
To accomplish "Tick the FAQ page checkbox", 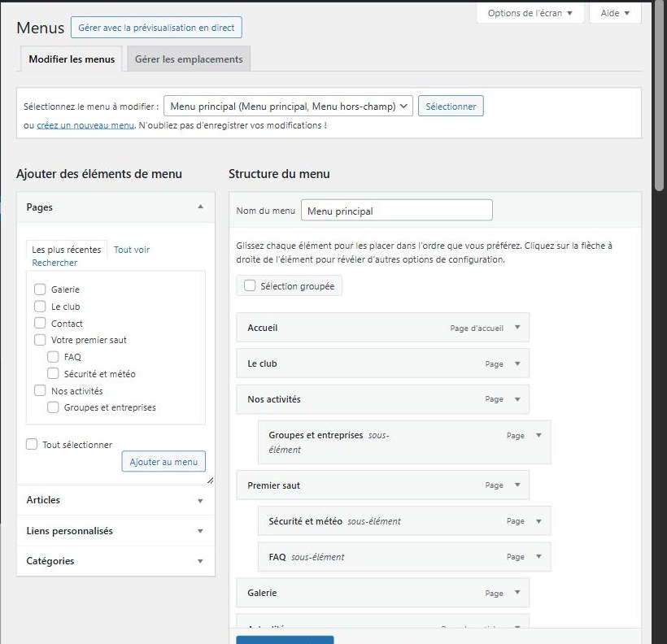I will (x=53, y=357).
